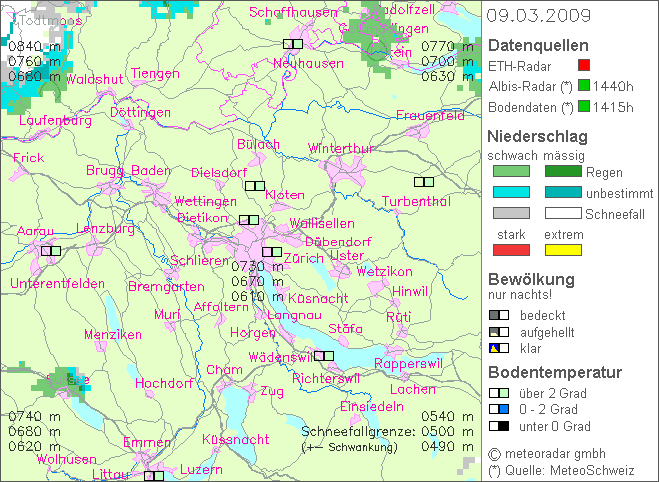Image resolution: width=659 pixels, height=482 pixels.
Task: Click the red ETH-Radar status square
Action: point(584,65)
